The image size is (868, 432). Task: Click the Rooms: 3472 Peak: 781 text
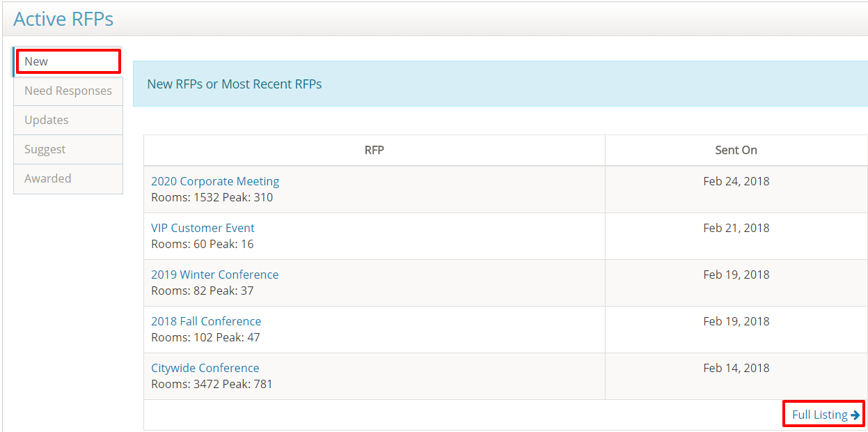click(x=212, y=384)
